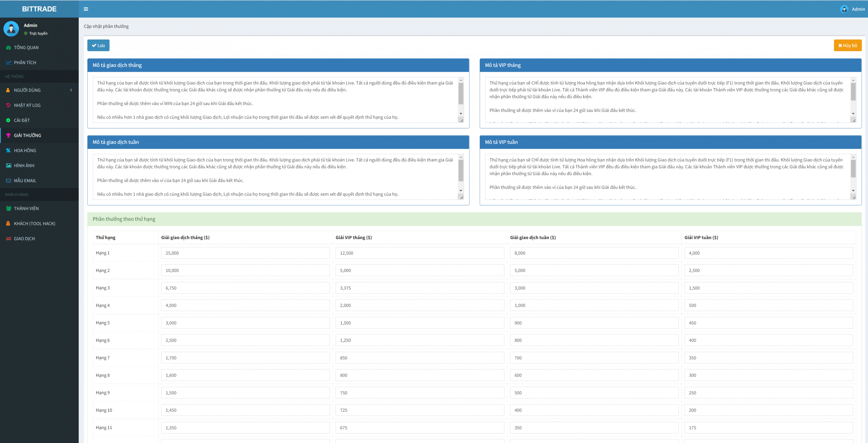Open Giải Thưởng menu item

[x=27, y=135]
